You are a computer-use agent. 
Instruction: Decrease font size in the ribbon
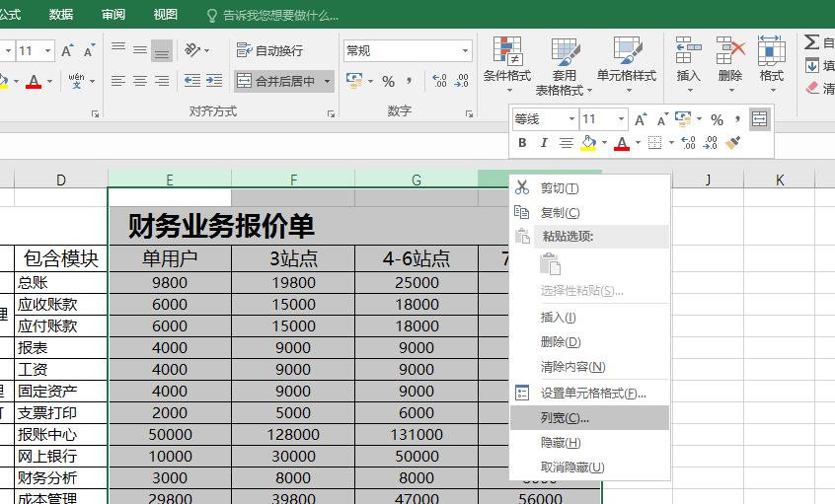point(89,50)
